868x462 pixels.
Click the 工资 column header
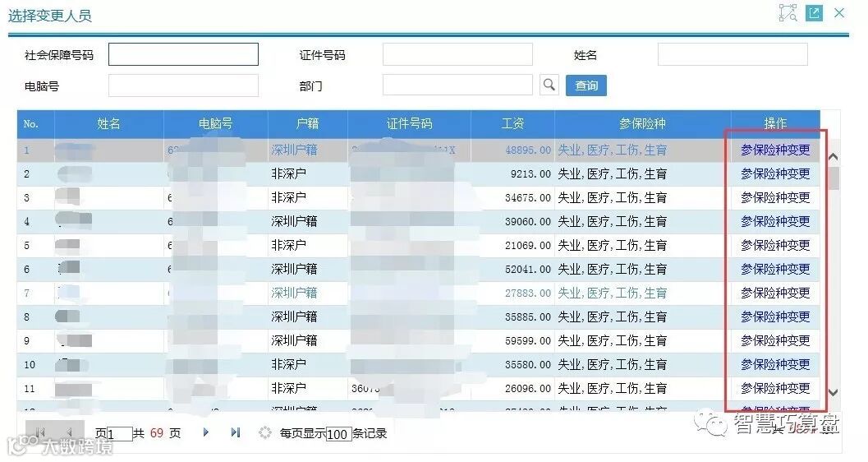(512, 123)
